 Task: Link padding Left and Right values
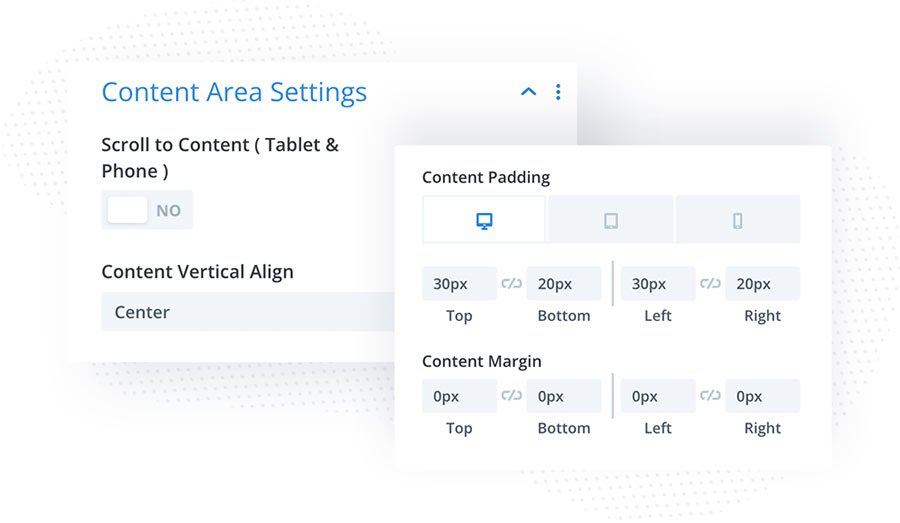pos(710,284)
